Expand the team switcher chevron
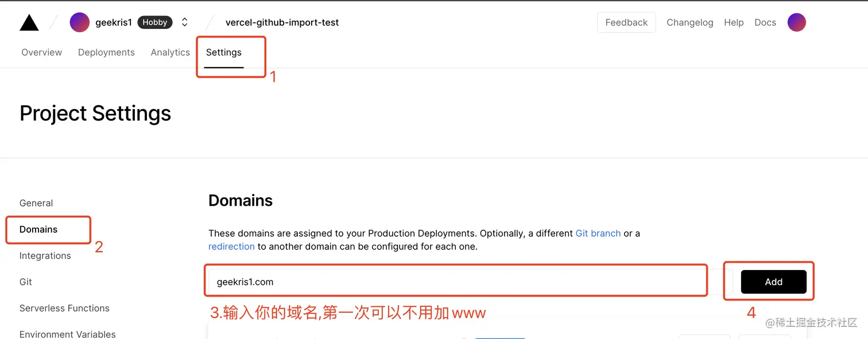868x339 pixels. point(185,22)
